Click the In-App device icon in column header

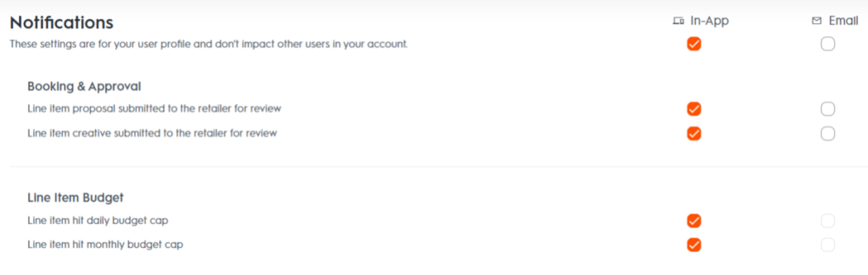678,21
